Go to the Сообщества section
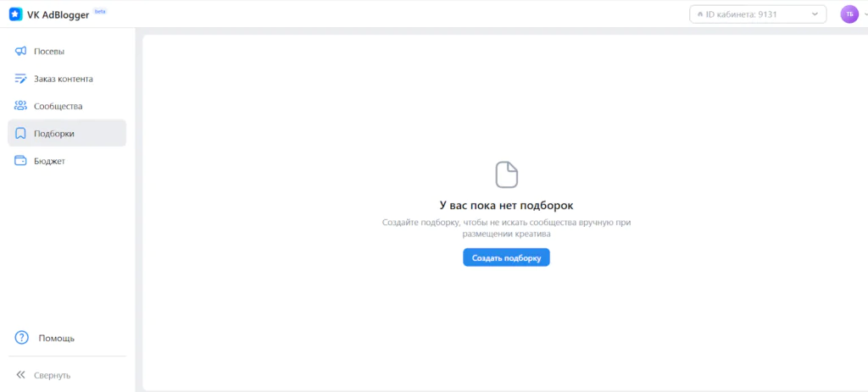Viewport: 868px width, 392px height. click(x=67, y=106)
